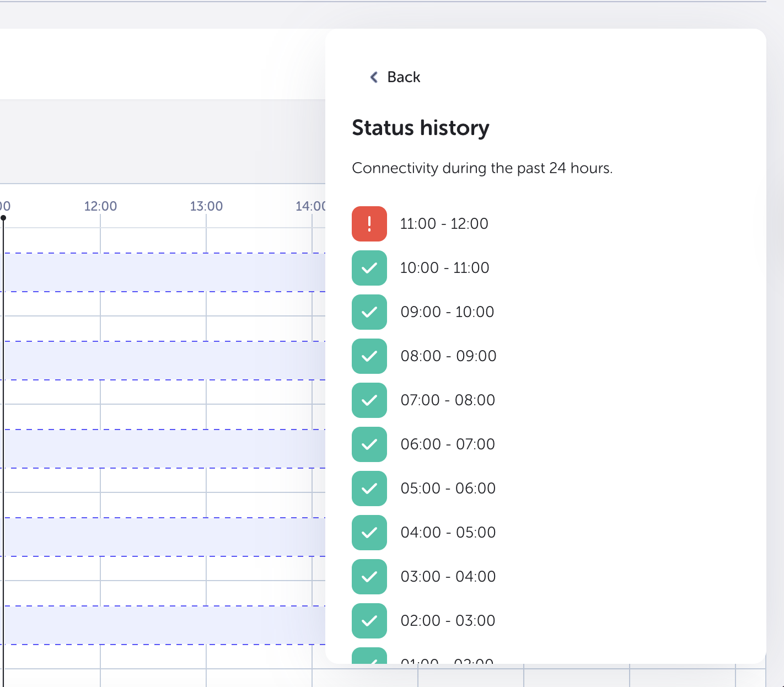Screen dimensions: 784x687
Task: Click the 'Connectivity during the past 24 hours.' description
Action: pyautogui.click(x=482, y=168)
